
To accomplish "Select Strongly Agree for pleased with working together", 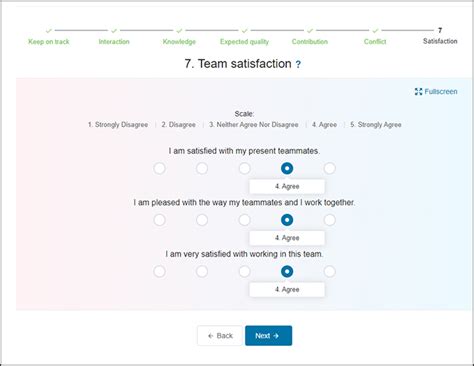I will coord(330,220).
